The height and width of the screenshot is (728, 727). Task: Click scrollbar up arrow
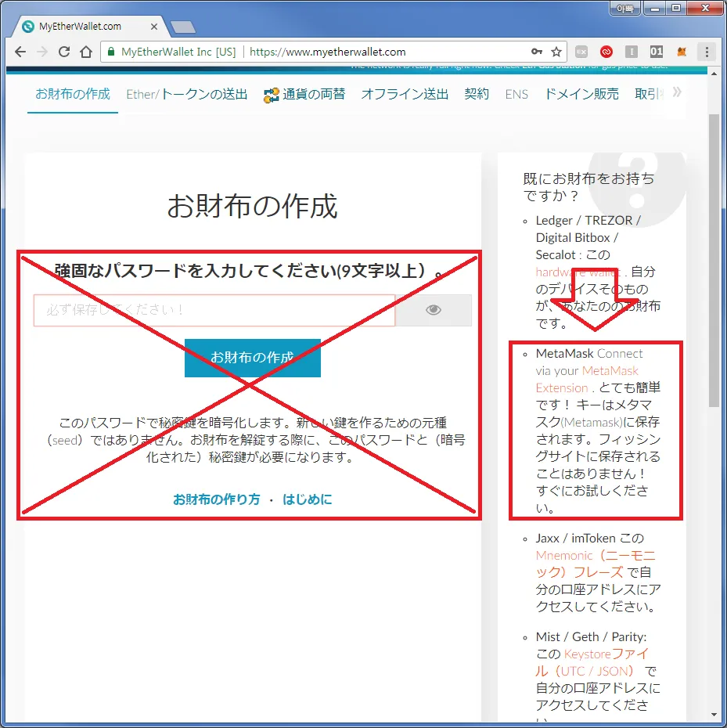[x=714, y=74]
